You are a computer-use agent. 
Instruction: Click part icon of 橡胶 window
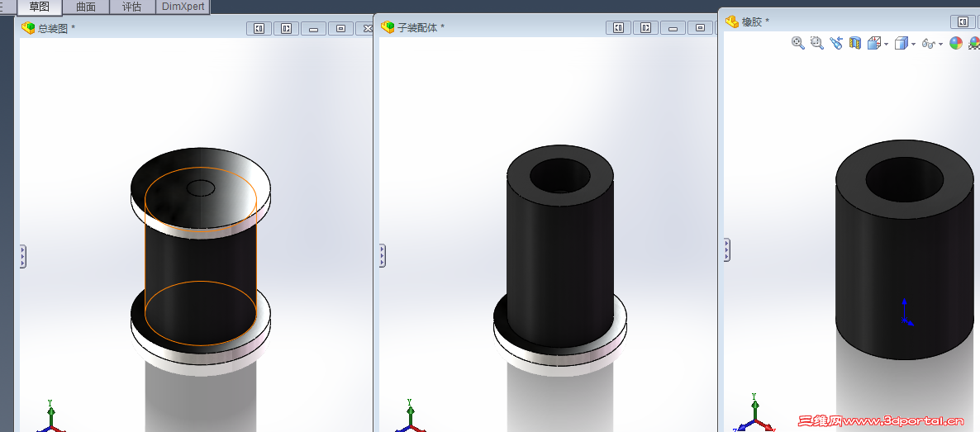tap(732, 21)
